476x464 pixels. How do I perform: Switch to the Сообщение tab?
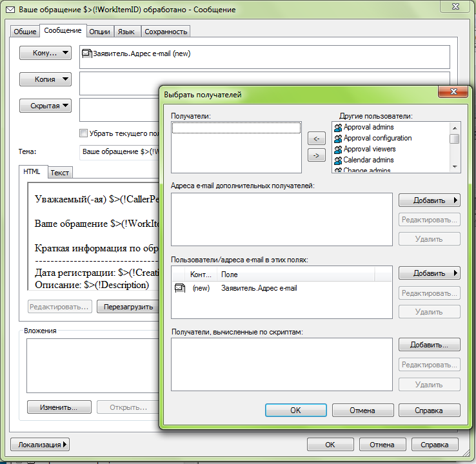tap(63, 31)
